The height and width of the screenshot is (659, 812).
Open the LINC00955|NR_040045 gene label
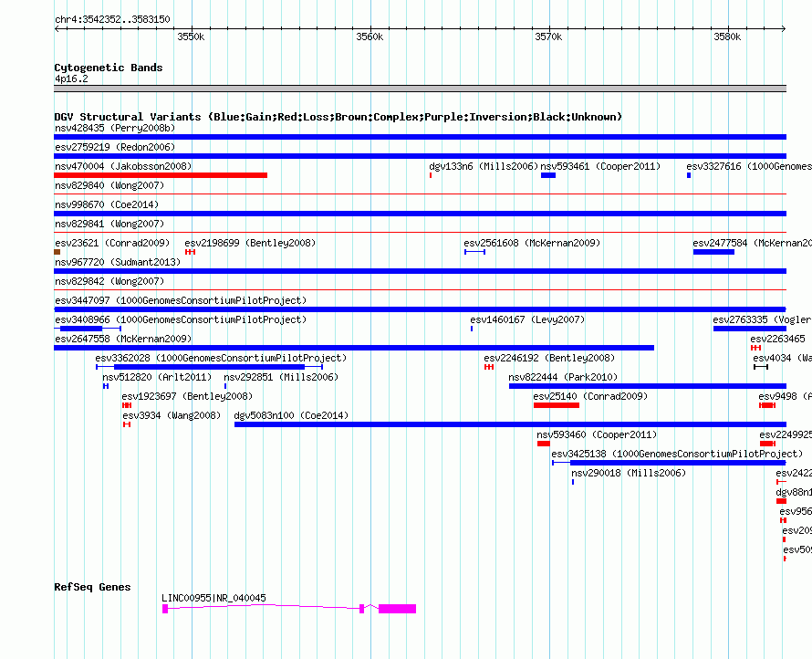(x=213, y=598)
